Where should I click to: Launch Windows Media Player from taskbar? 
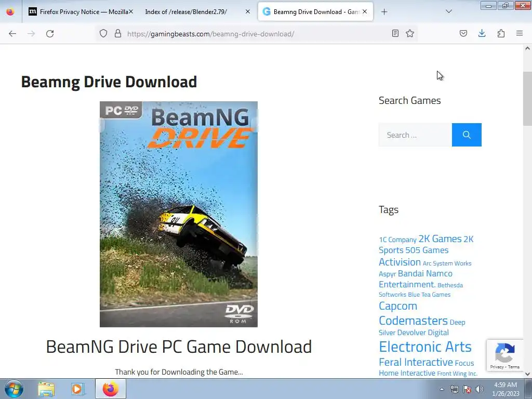[x=77, y=389]
